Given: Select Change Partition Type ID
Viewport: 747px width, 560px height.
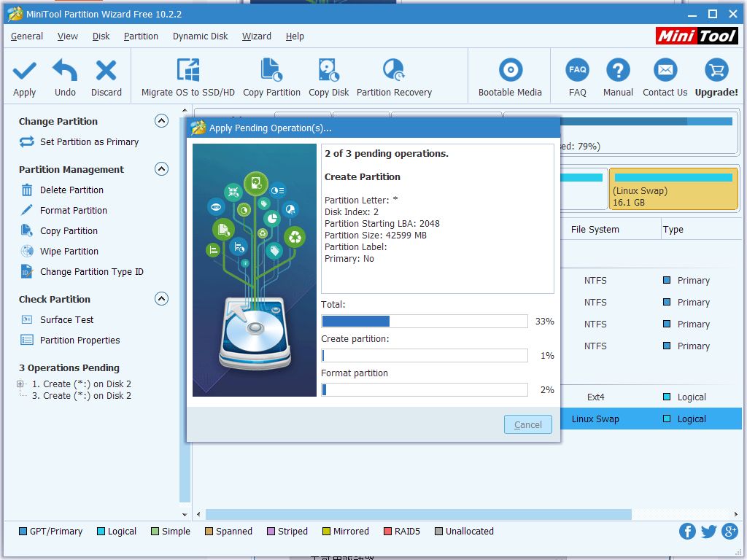Looking at the screenshot, I should (91, 272).
